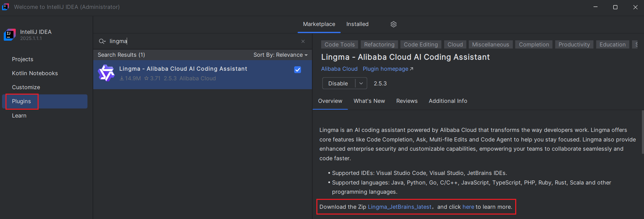Image resolution: width=644 pixels, height=219 pixels.
Task: Click the IntelliJ IDEA logo in sidebar
Action: 10,35
